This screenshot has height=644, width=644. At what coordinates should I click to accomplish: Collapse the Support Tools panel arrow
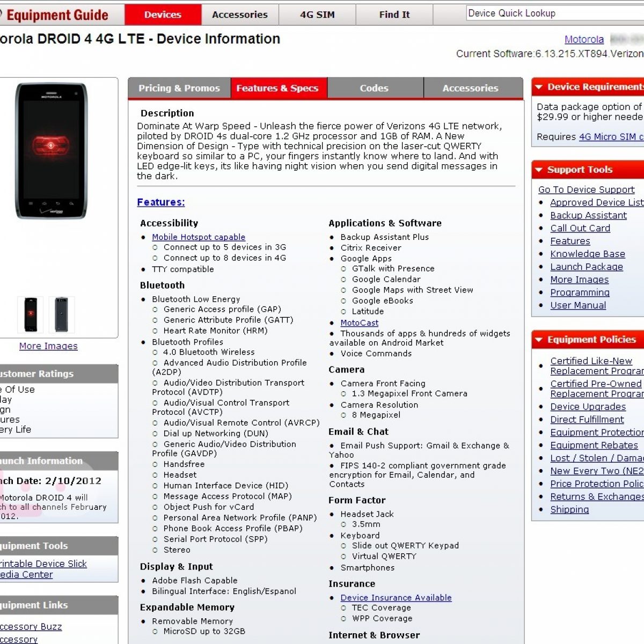pyautogui.click(x=539, y=170)
